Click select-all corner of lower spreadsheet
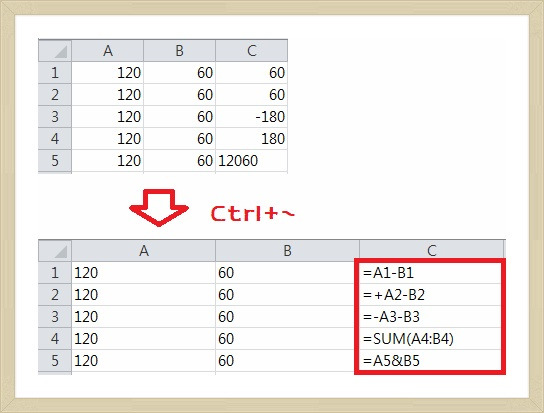This screenshot has width=544, height=413. pyautogui.click(x=55, y=251)
